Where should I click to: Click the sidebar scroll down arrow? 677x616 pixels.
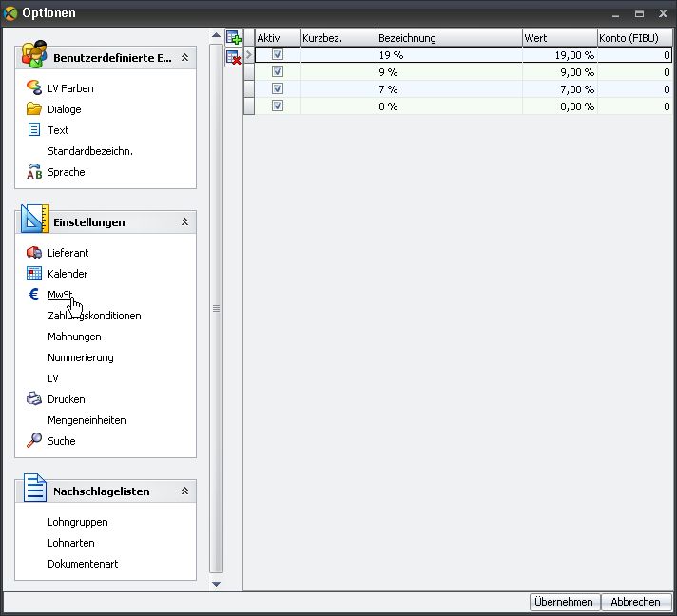[216, 584]
